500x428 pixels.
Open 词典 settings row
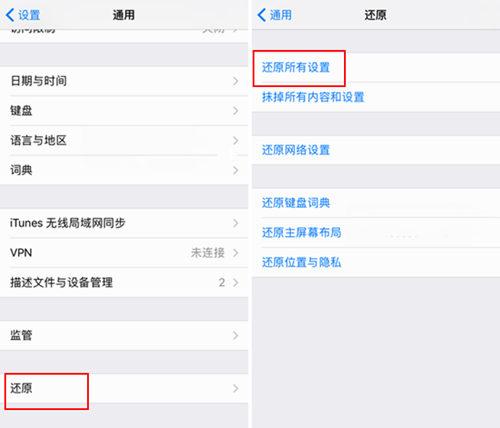(x=124, y=170)
